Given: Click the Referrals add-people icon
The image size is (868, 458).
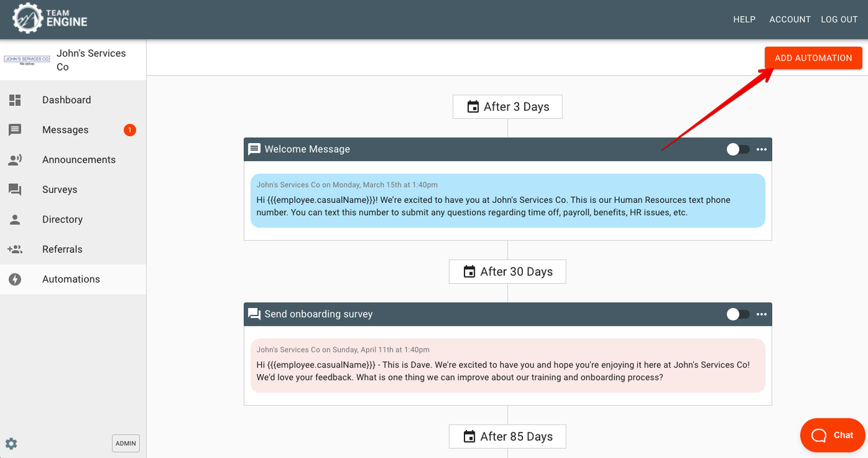Looking at the screenshot, I should click(x=15, y=249).
